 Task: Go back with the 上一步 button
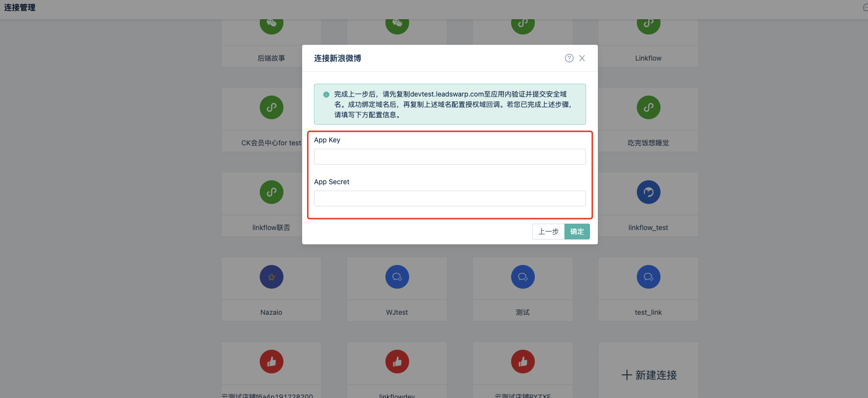549,232
